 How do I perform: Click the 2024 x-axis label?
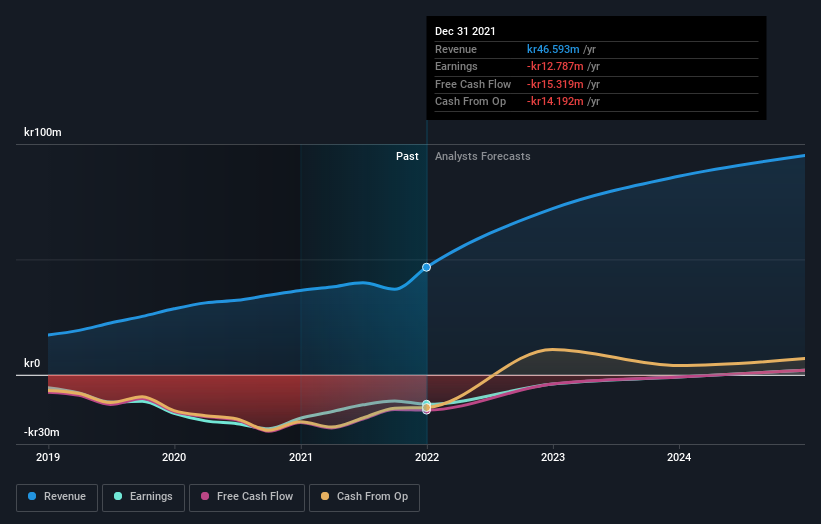pos(679,457)
